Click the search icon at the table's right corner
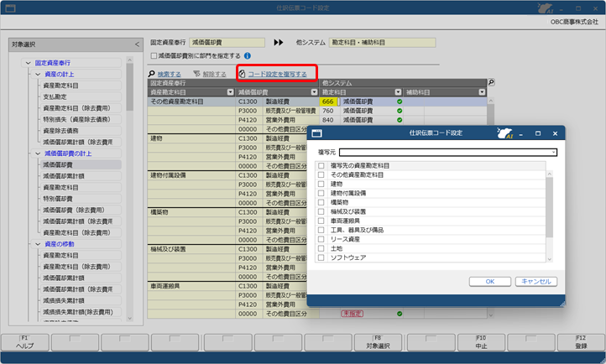The height and width of the screenshot is (364, 606). click(x=491, y=82)
